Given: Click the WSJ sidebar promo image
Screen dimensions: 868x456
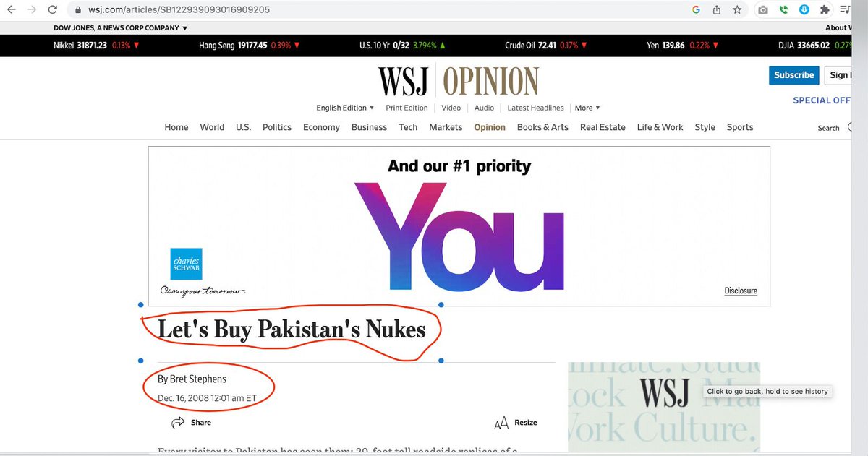Looking at the screenshot, I should (664, 407).
